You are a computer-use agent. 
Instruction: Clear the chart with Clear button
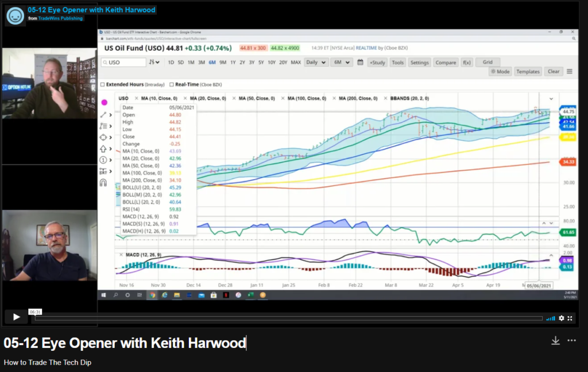pyautogui.click(x=554, y=72)
